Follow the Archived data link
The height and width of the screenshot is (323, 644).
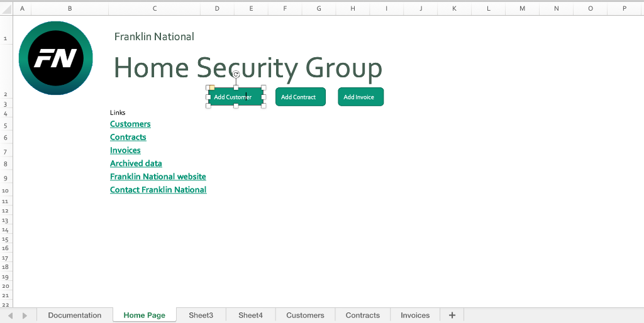[136, 163]
